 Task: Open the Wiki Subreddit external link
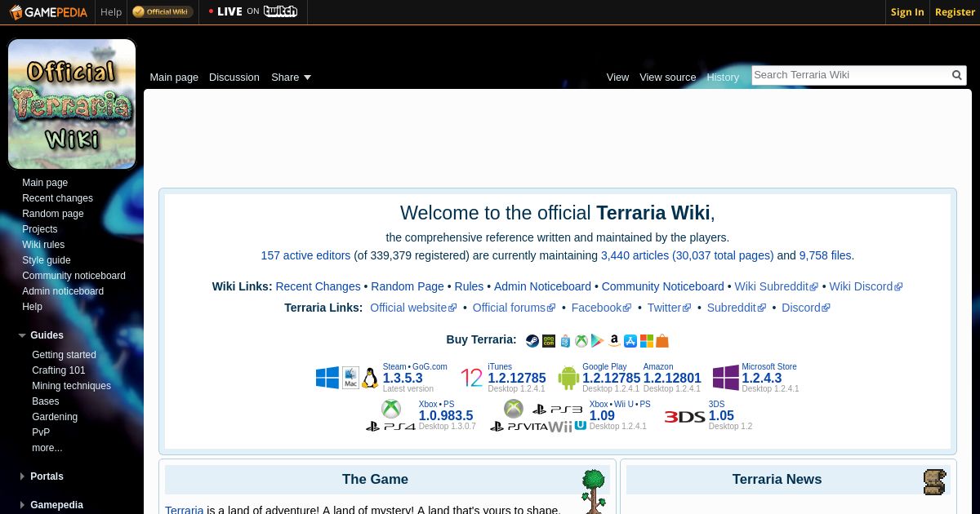[x=776, y=286]
